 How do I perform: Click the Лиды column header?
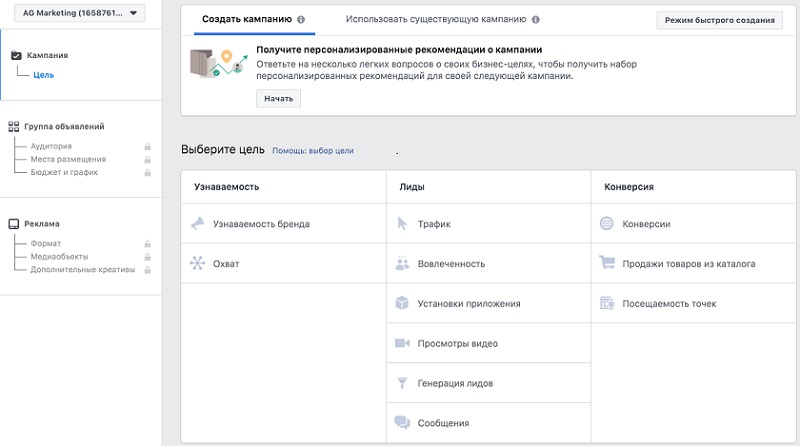(412, 187)
